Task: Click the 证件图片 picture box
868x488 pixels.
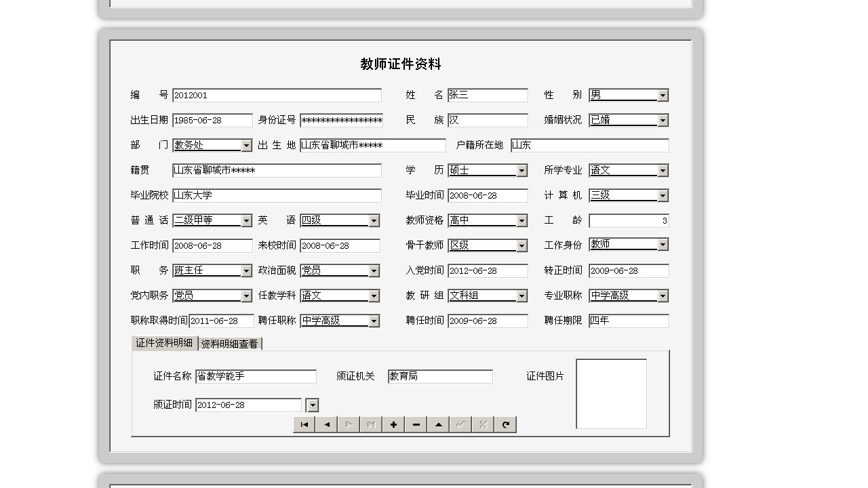Action: [611, 394]
